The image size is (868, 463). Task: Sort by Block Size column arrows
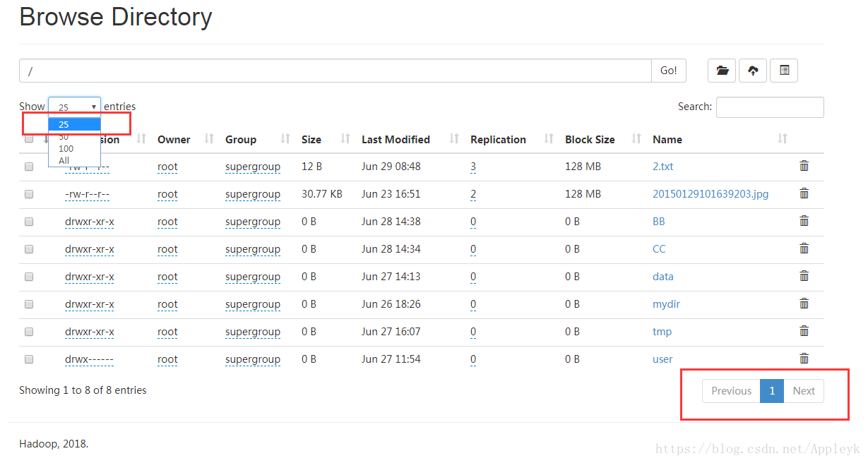click(636, 139)
